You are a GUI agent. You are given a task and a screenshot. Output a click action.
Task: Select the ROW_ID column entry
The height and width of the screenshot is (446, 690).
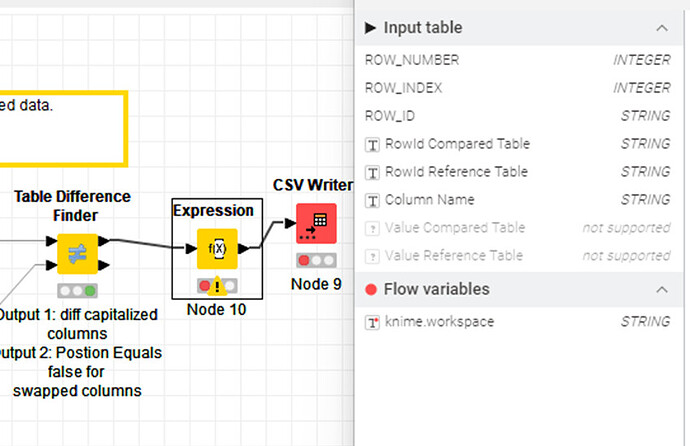[392, 116]
